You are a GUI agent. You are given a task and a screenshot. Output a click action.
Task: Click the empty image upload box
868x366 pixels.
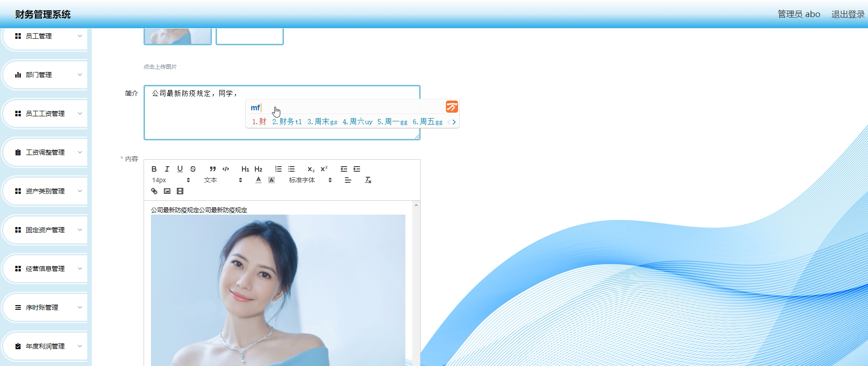coord(250,36)
